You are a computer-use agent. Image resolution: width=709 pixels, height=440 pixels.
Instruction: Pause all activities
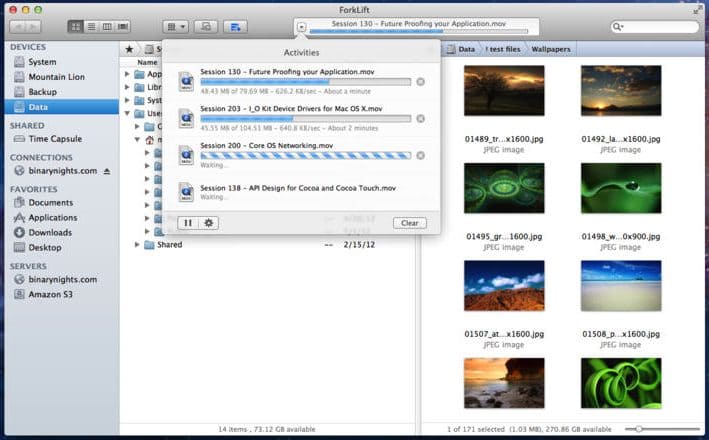coord(188,223)
